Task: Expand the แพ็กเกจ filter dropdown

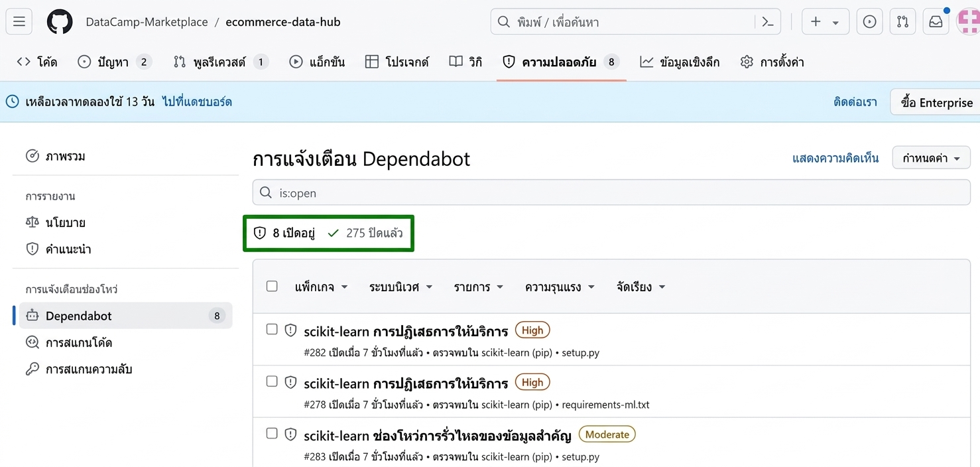Action: point(322,287)
